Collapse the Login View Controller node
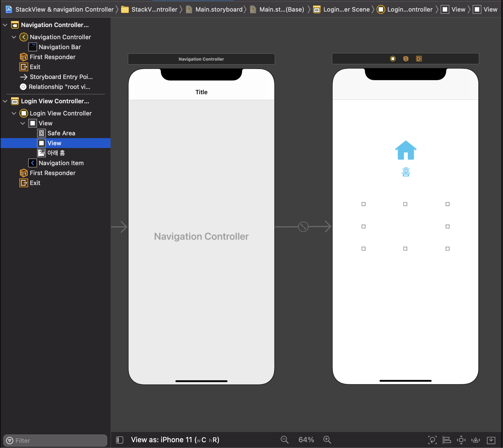This screenshot has width=503, height=448. [x=14, y=113]
